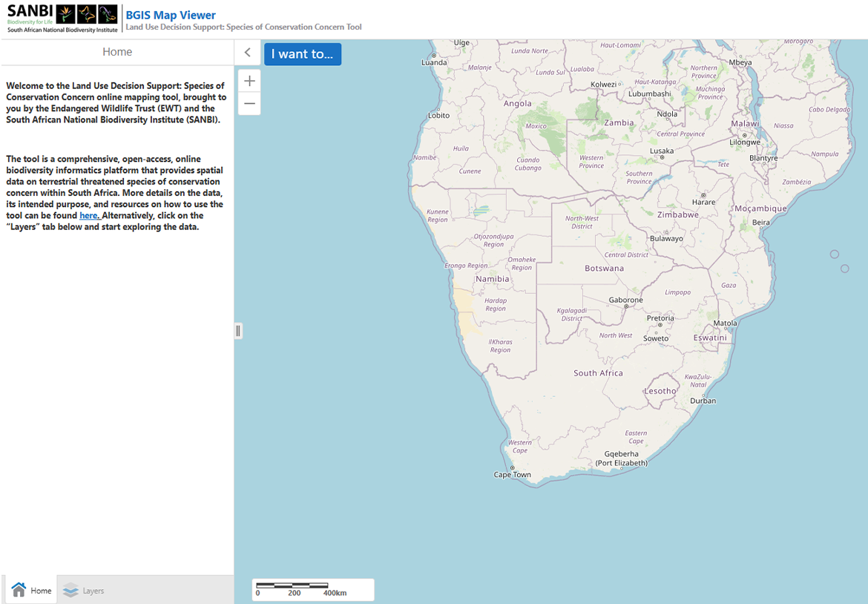Screen dimensions: 868x604
Task: Click the Namibia country label
Action: click(x=493, y=279)
